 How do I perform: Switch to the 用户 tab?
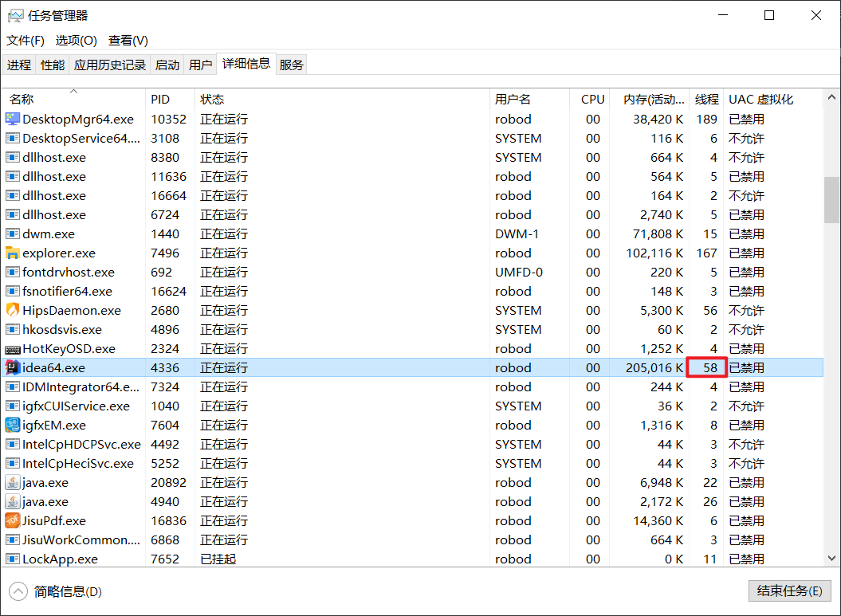click(x=201, y=65)
